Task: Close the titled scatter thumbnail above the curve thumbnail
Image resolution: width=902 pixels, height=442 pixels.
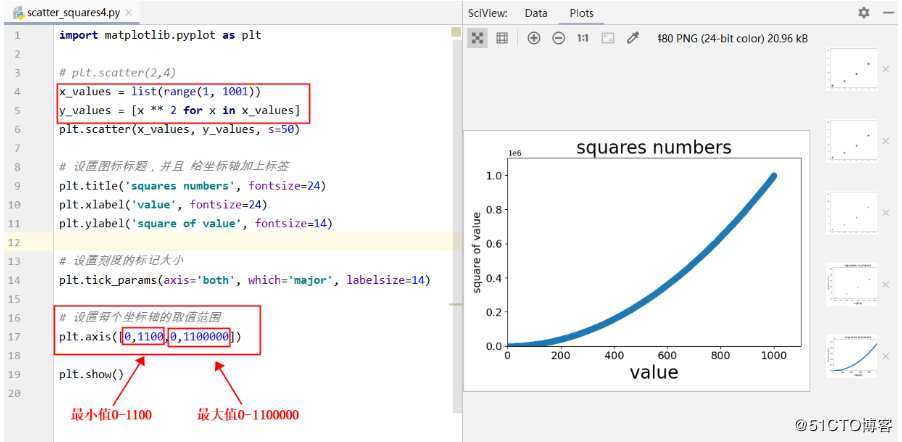Action: [x=886, y=283]
